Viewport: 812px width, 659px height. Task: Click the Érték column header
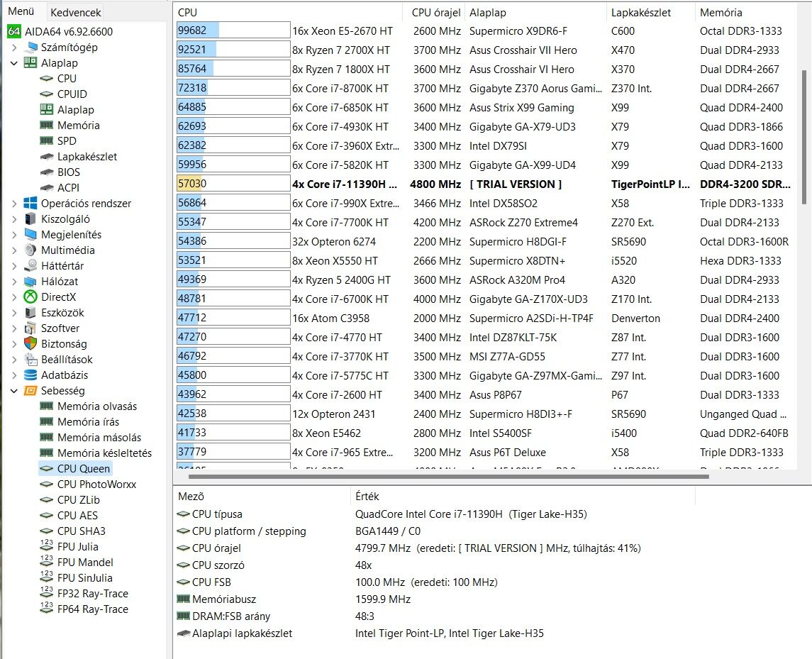click(523, 497)
